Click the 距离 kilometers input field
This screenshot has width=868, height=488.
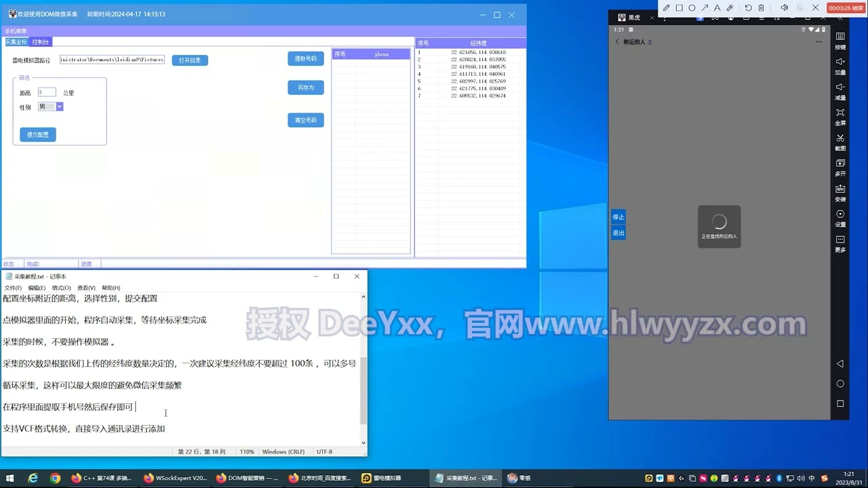coord(47,92)
